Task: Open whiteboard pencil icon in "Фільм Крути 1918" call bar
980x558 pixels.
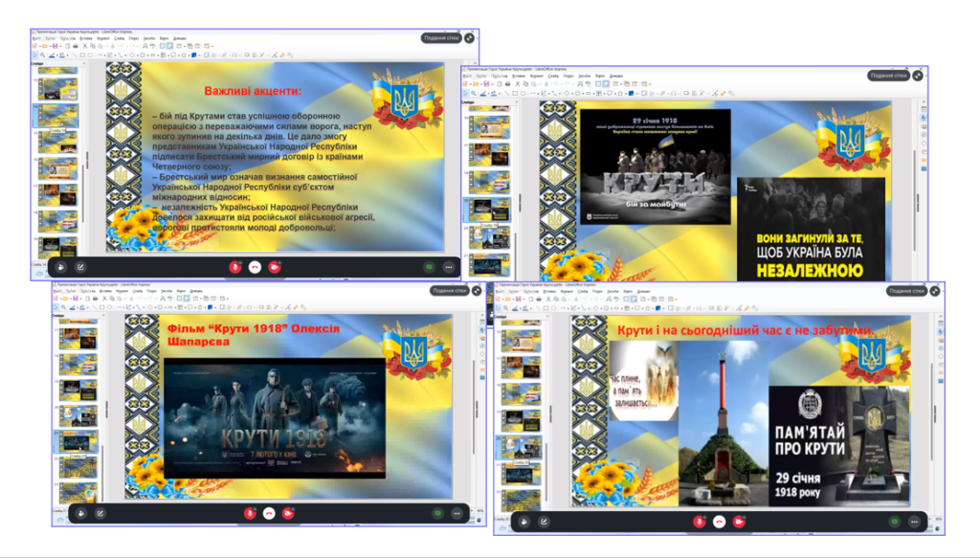Action: tap(100, 513)
